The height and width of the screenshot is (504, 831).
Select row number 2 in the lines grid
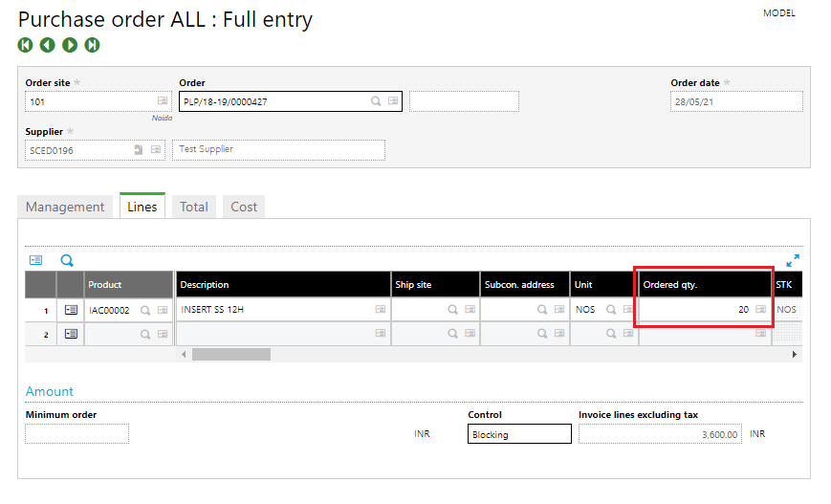pyautogui.click(x=41, y=334)
